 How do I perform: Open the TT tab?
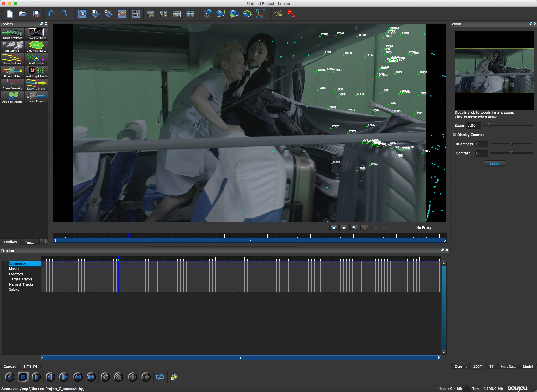click(x=491, y=366)
